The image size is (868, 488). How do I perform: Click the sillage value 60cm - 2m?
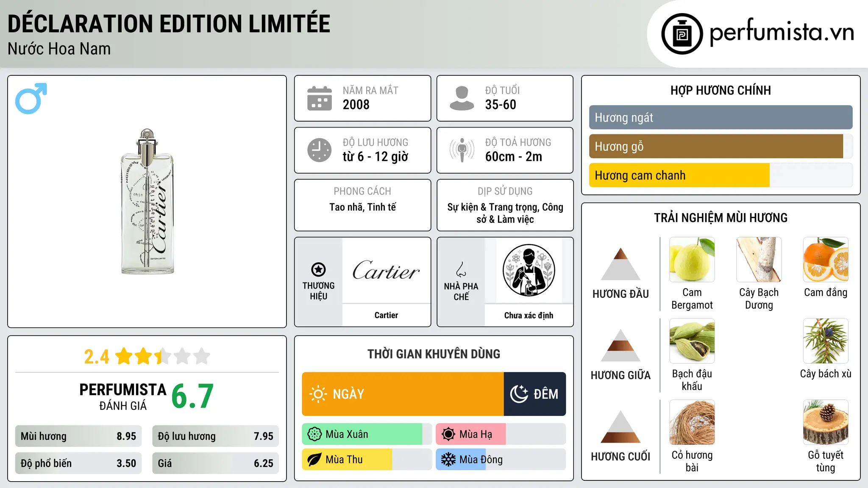click(514, 157)
